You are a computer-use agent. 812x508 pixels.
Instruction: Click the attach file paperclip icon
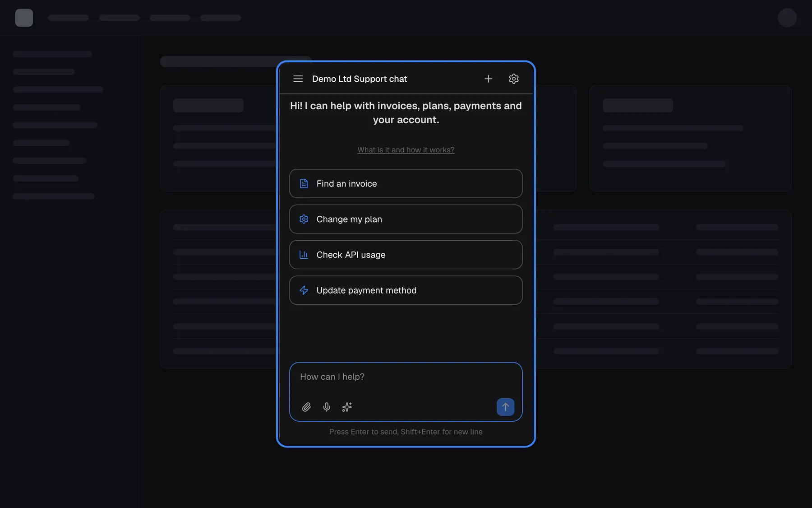pos(306,407)
